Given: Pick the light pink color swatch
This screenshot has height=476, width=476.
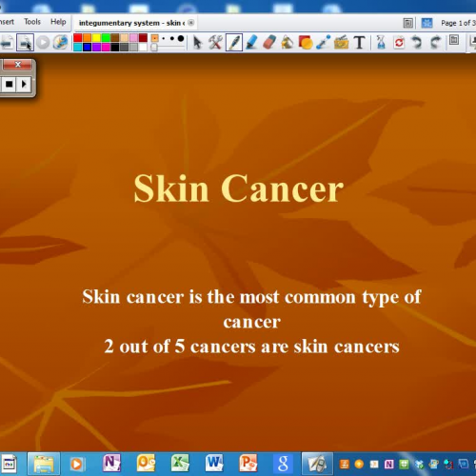Looking at the screenshot, I should tap(133, 38).
